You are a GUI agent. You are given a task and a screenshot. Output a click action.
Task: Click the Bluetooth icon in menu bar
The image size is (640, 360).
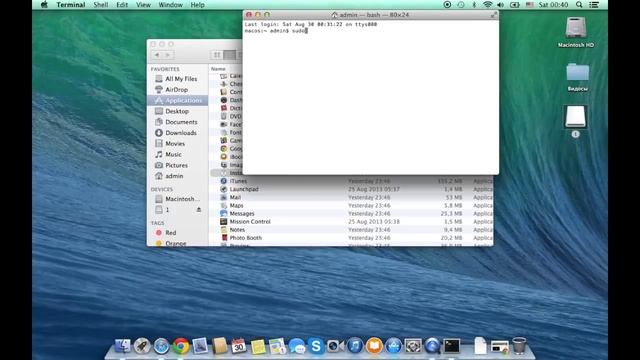[x=474, y=5]
